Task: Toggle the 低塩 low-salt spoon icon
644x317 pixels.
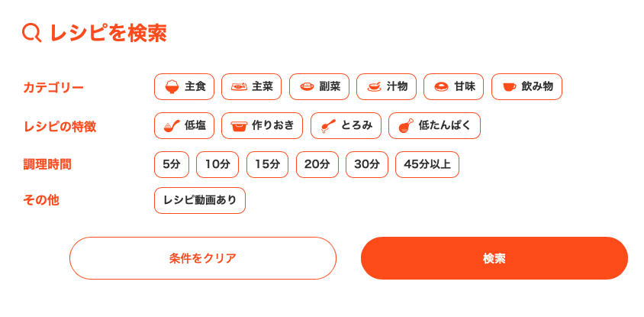Action: [172, 126]
